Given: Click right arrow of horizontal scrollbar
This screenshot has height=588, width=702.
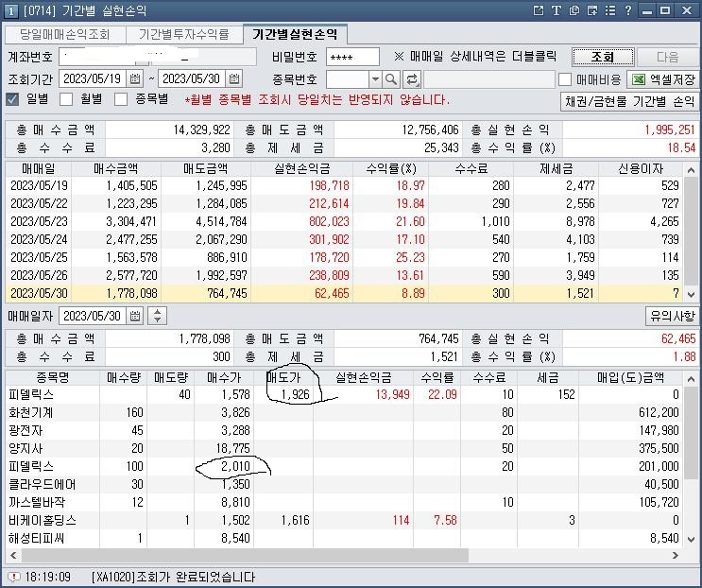Looking at the screenshot, I should click(676, 555).
